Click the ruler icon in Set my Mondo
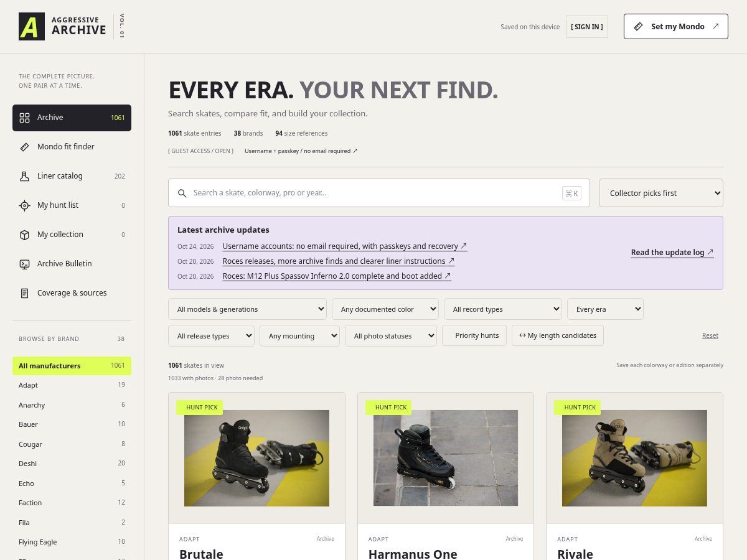Viewport: 747px width, 560px height. (639, 27)
